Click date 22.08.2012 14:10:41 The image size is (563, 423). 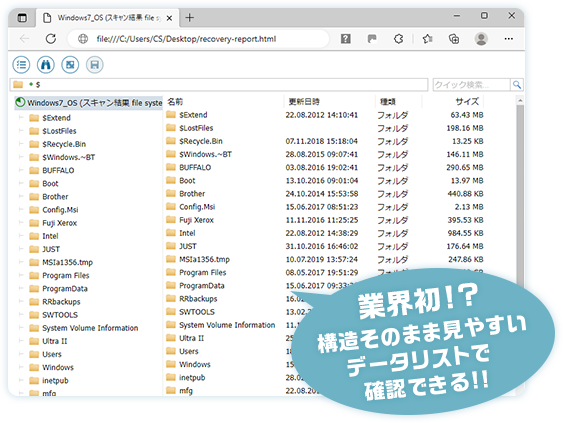point(322,115)
